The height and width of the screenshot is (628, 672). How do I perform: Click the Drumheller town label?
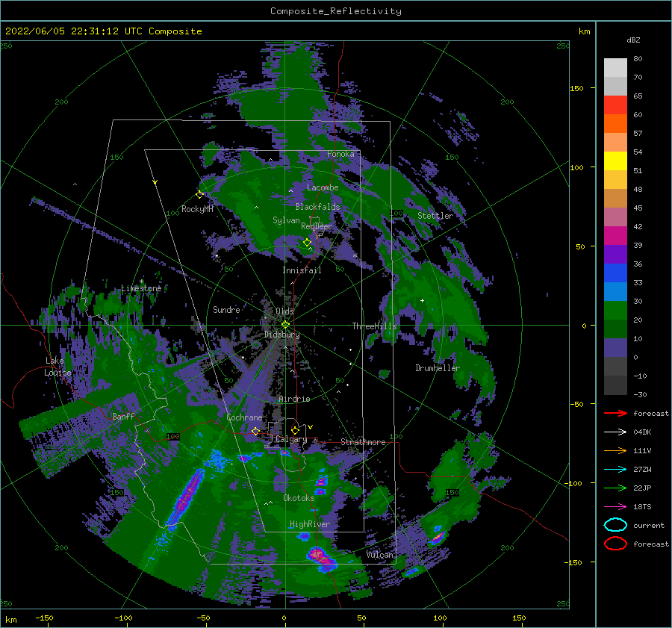(437, 368)
